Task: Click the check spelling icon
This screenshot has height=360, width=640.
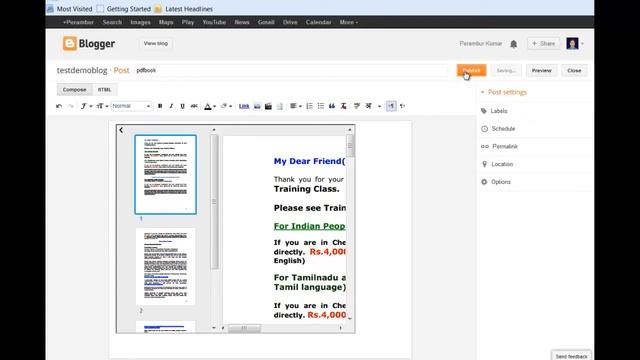Action: 357,106
